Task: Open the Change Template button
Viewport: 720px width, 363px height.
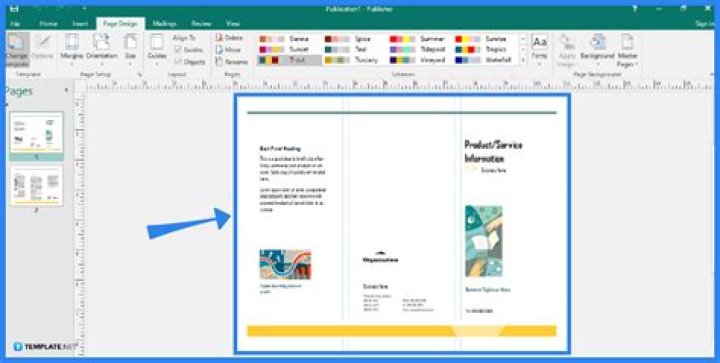Action: [x=17, y=50]
